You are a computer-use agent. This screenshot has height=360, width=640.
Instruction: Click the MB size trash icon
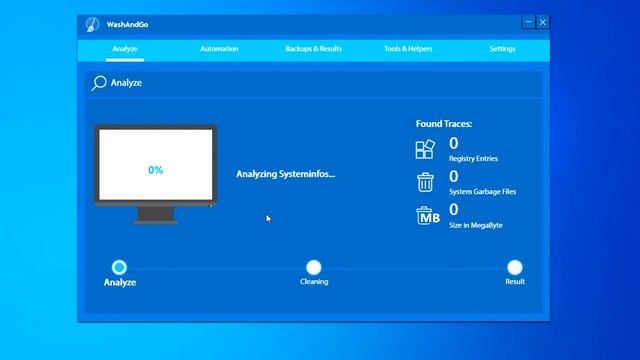[428, 216]
